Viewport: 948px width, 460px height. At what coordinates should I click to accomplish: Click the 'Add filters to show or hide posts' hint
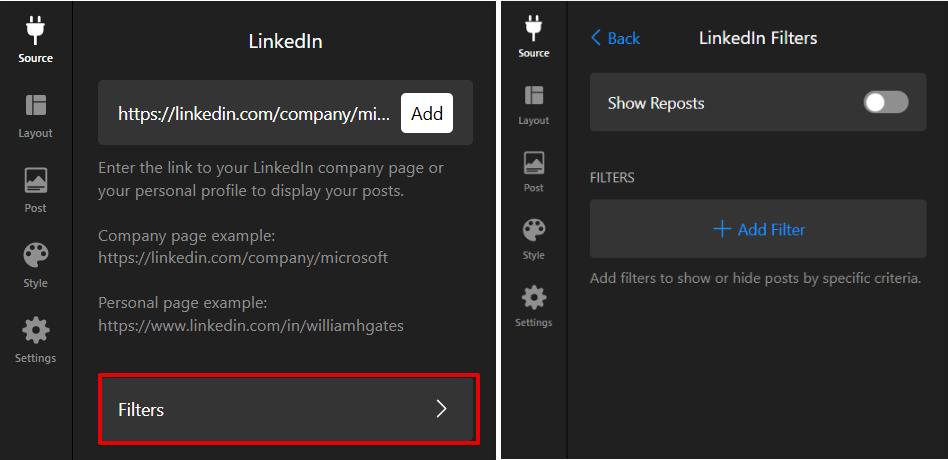[x=755, y=279]
